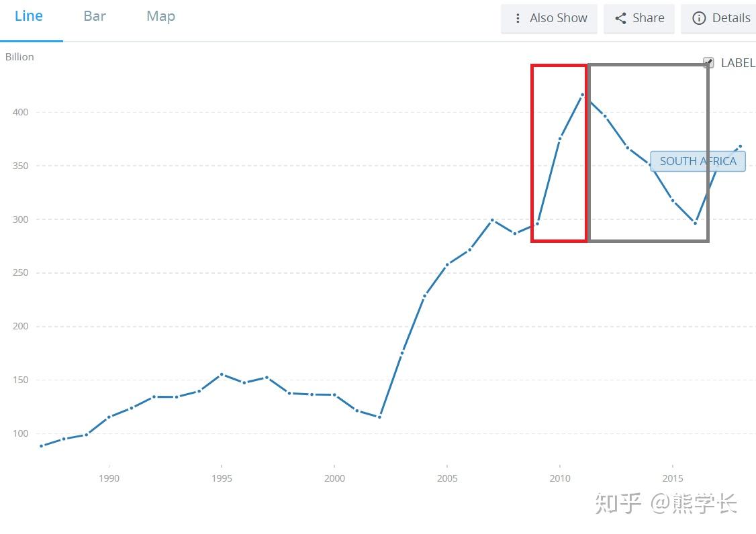Click the first data point on the line
756x534 pixels.
[x=42, y=446]
